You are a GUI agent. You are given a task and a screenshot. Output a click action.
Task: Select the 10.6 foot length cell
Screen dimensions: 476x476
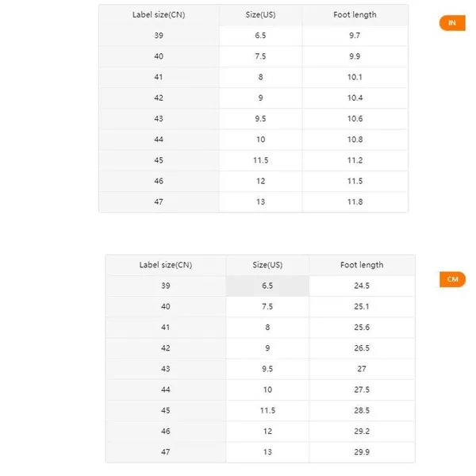(x=355, y=119)
